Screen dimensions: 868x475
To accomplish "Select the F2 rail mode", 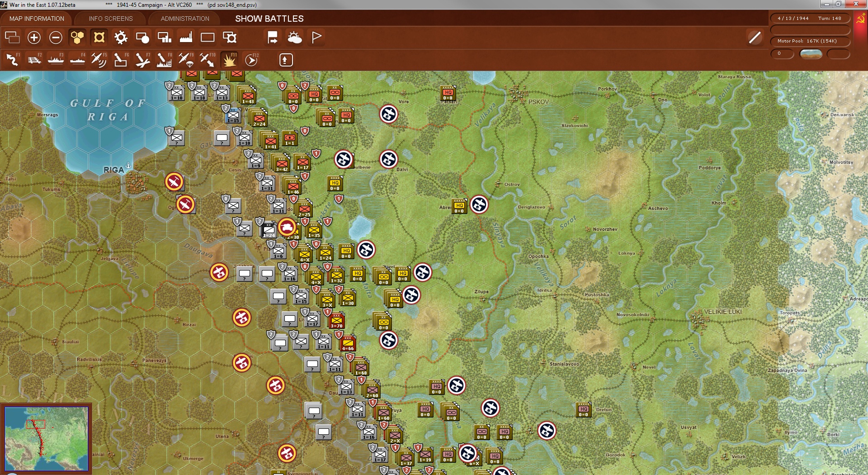I will [34, 60].
